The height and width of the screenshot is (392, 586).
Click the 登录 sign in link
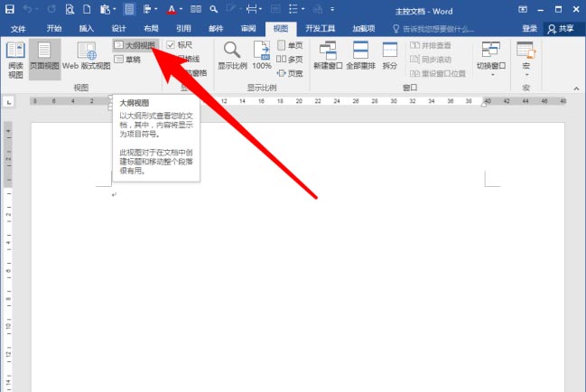click(530, 28)
